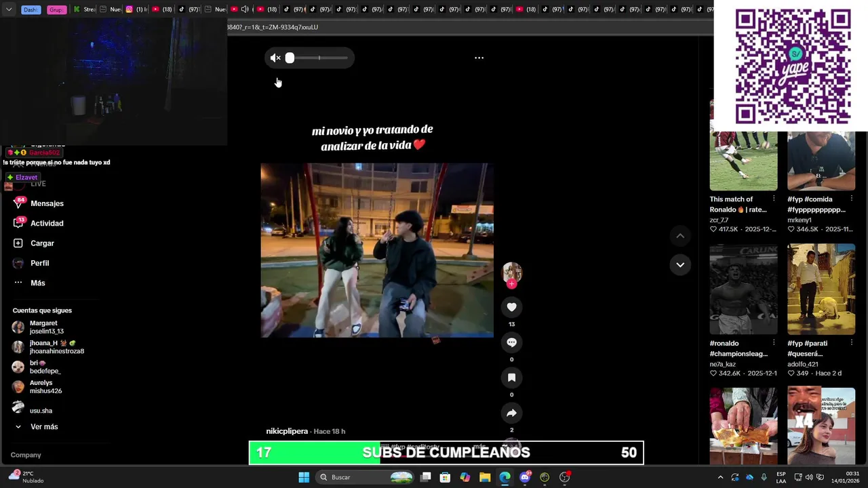The height and width of the screenshot is (488, 868).
Task: Like the video with the heart icon
Action: click(511, 307)
